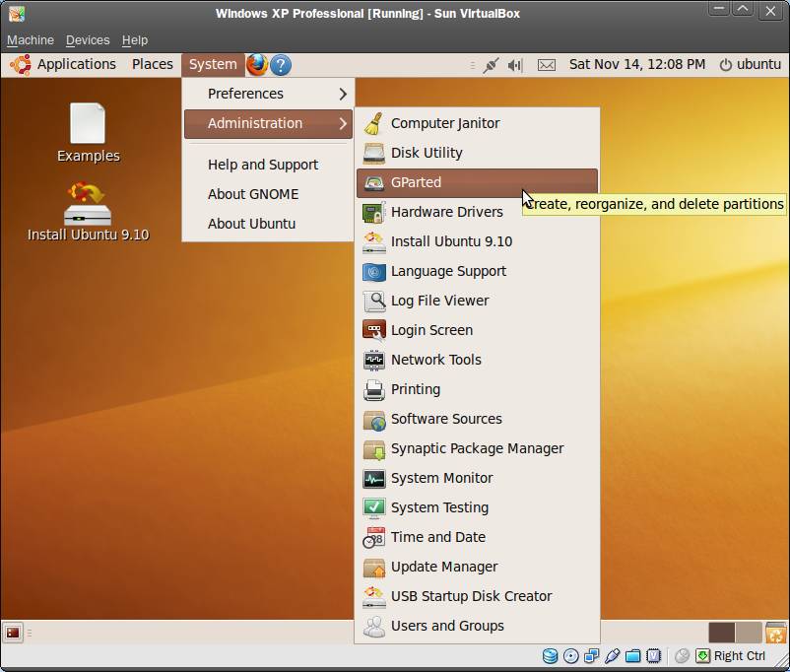This screenshot has width=790, height=672.
Task: Click the ubuntu user session button
Action: (x=751, y=64)
